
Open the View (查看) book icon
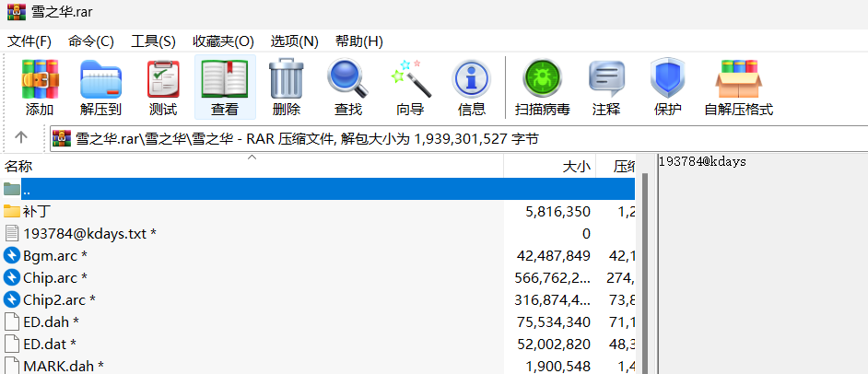coord(225,88)
